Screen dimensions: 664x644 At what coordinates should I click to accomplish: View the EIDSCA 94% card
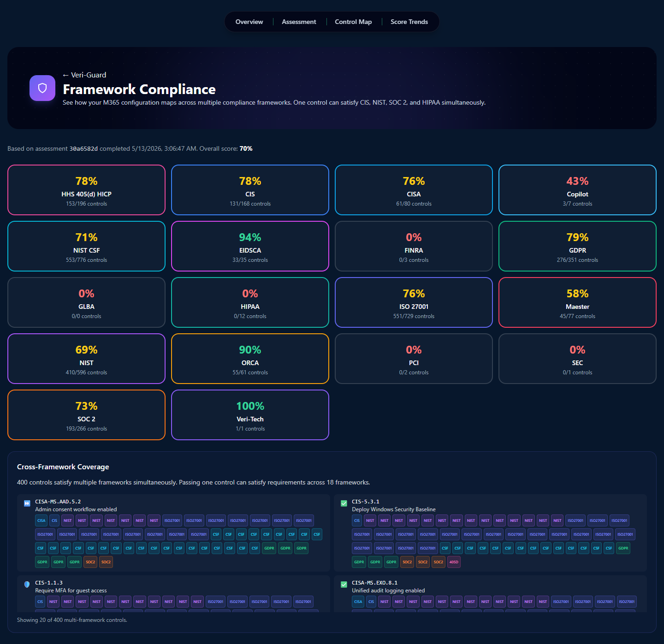click(x=250, y=246)
